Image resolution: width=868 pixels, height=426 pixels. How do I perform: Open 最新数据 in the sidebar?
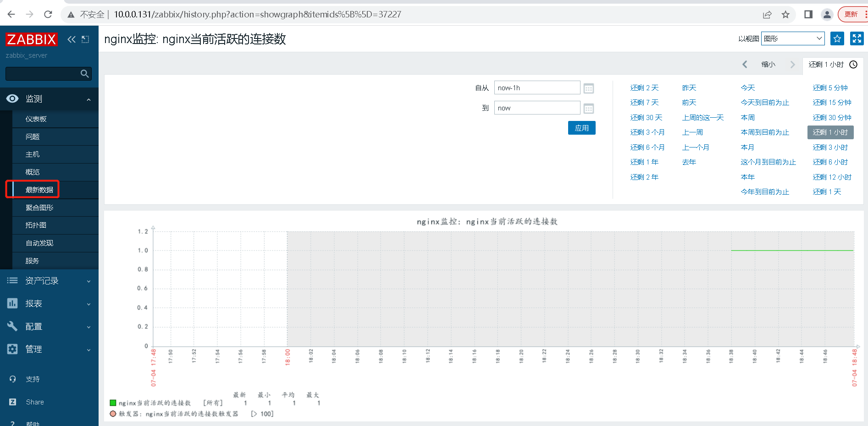pyautogui.click(x=39, y=190)
